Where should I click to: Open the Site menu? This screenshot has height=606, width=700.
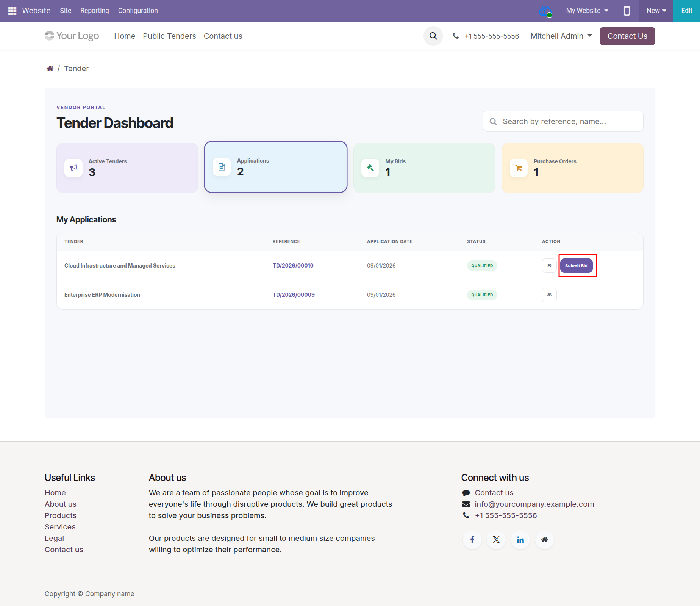pos(66,11)
